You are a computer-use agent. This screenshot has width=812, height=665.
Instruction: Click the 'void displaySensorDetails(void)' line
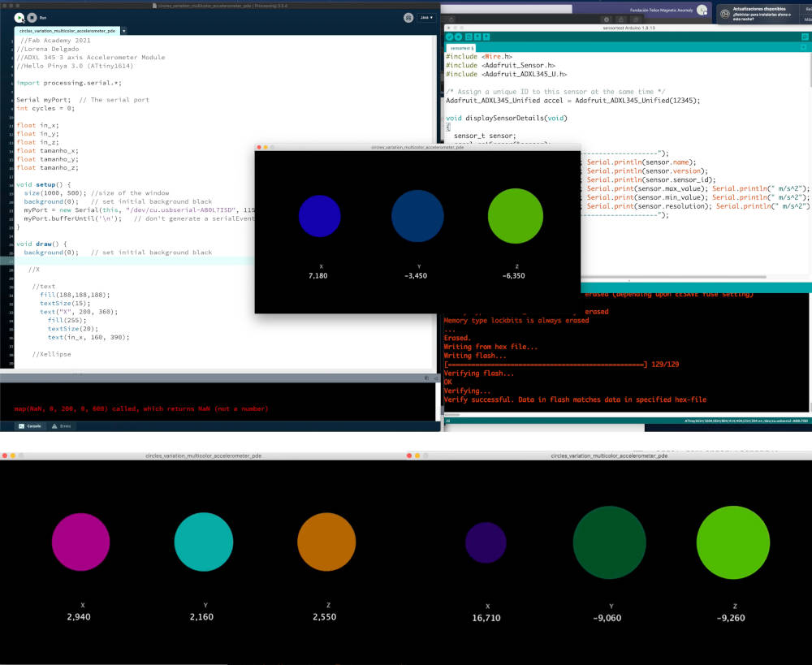pyautogui.click(x=507, y=118)
